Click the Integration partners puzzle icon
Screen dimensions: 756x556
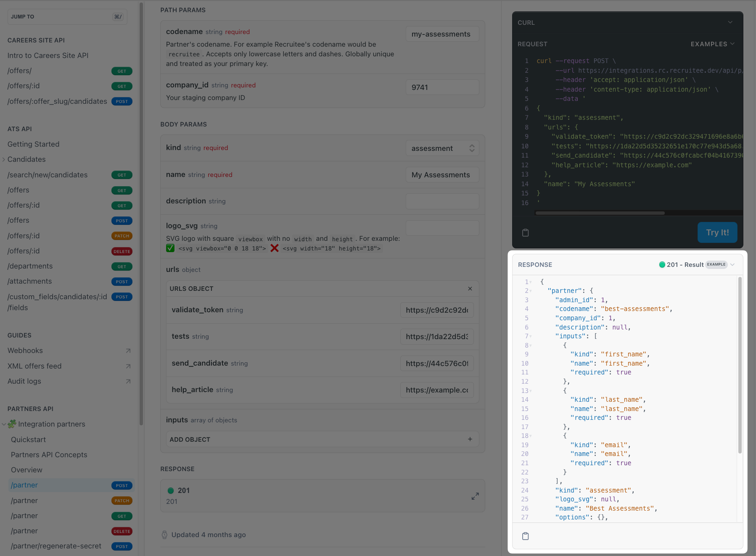point(12,424)
